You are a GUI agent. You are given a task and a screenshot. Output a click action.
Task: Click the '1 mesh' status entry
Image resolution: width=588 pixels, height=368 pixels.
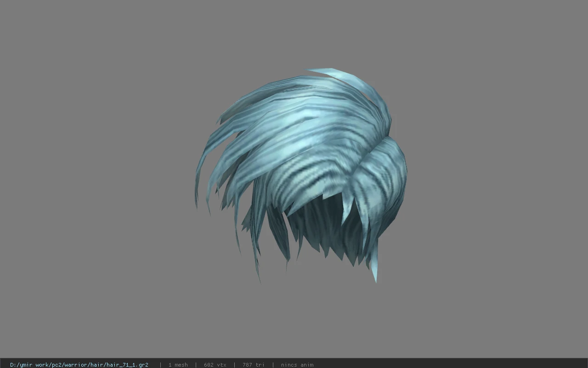pos(178,365)
